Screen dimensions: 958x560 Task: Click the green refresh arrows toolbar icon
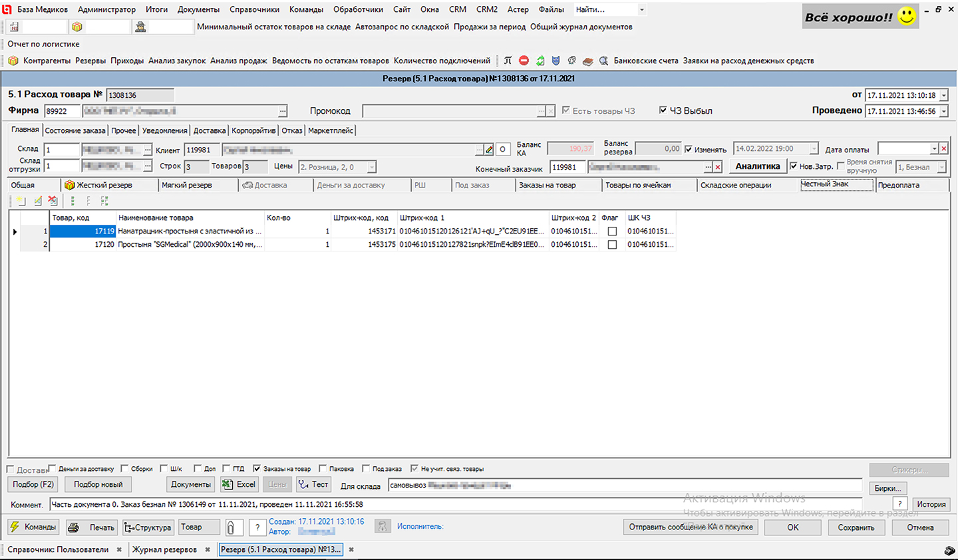pos(540,61)
